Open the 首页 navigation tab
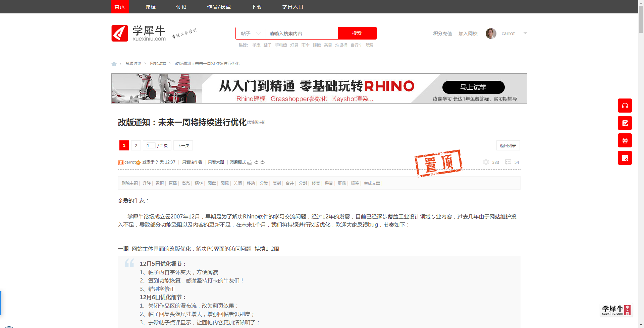This screenshot has height=328, width=644. [x=120, y=7]
